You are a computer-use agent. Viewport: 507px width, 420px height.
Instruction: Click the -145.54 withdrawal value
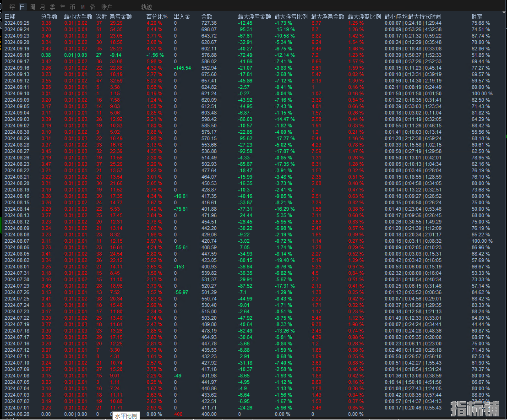tap(182, 68)
